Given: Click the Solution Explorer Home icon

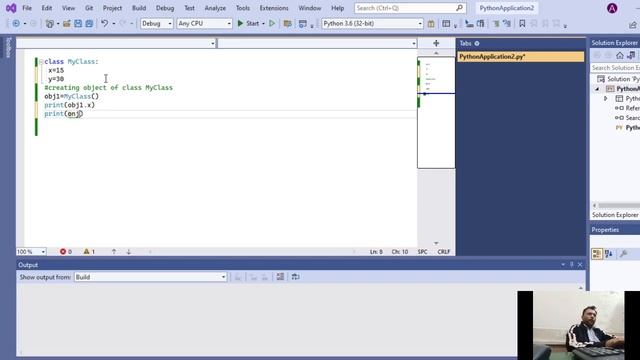Looking at the screenshot, I should point(620,55).
